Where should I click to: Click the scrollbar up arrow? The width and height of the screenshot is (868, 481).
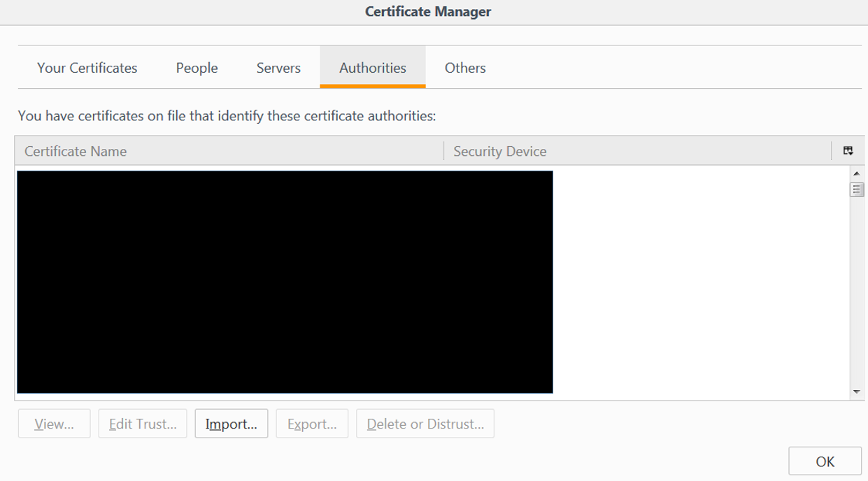click(856, 173)
